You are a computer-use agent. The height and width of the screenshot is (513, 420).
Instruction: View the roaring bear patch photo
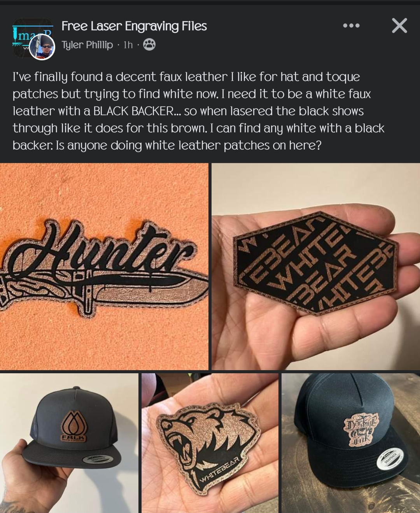click(x=210, y=443)
